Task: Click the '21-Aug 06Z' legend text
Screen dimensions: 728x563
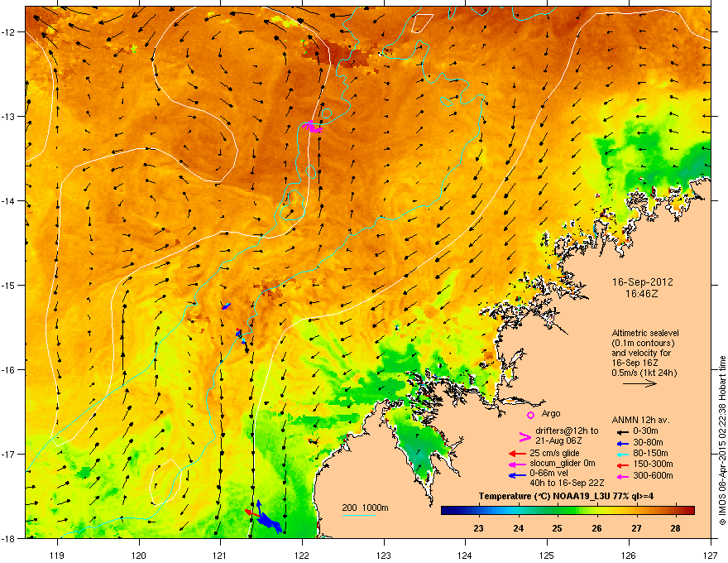Action: (558, 440)
